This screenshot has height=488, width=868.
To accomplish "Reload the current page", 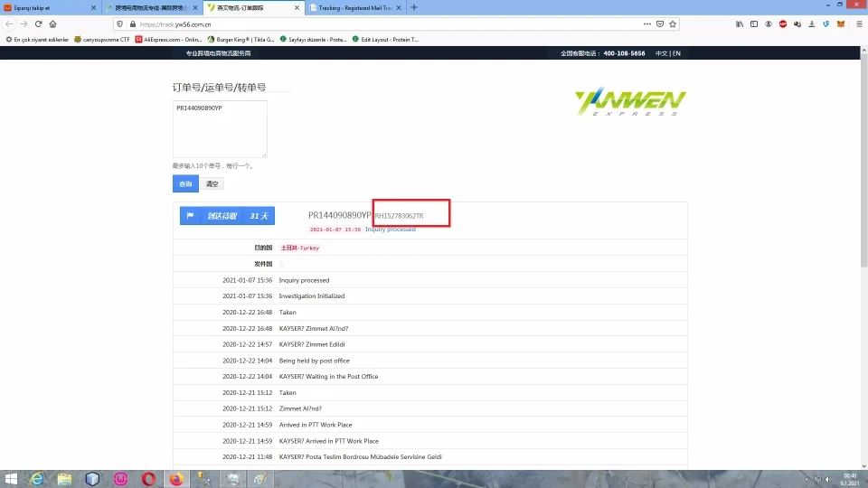I will [38, 23].
